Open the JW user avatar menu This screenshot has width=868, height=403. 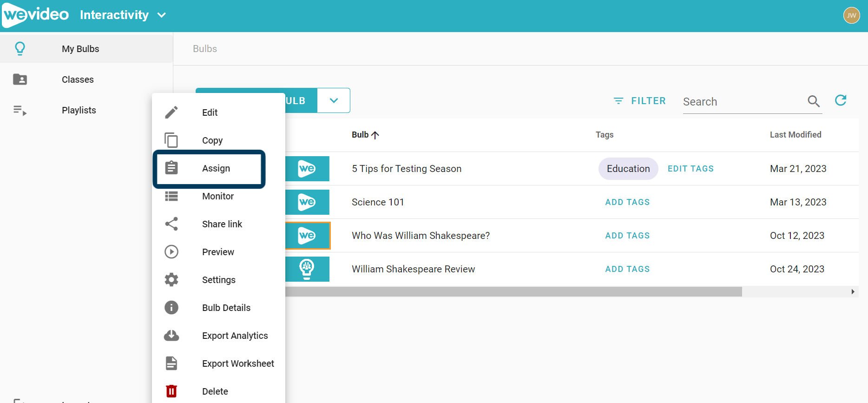tap(851, 15)
